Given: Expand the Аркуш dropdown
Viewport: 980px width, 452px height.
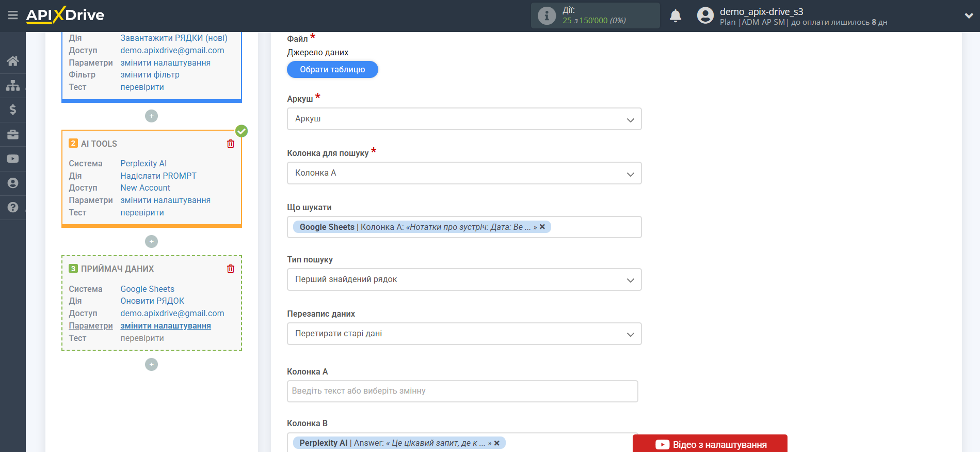Looking at the screenshot, I should tap(463, 119).
